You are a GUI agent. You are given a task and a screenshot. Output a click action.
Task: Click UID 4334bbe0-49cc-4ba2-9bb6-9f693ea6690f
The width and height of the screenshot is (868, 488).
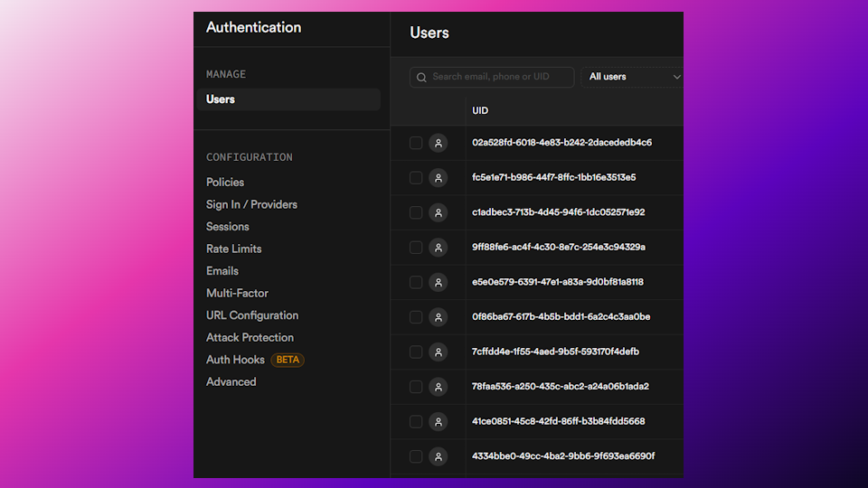563,455
